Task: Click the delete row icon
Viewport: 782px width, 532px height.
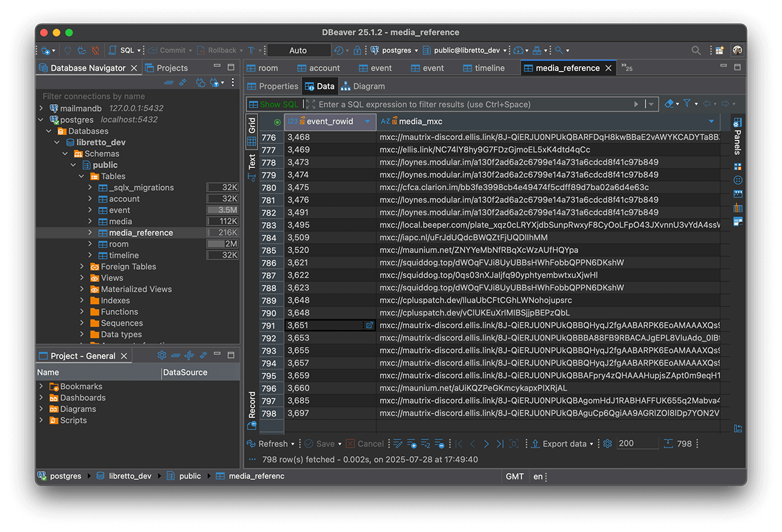Action: 439,444
